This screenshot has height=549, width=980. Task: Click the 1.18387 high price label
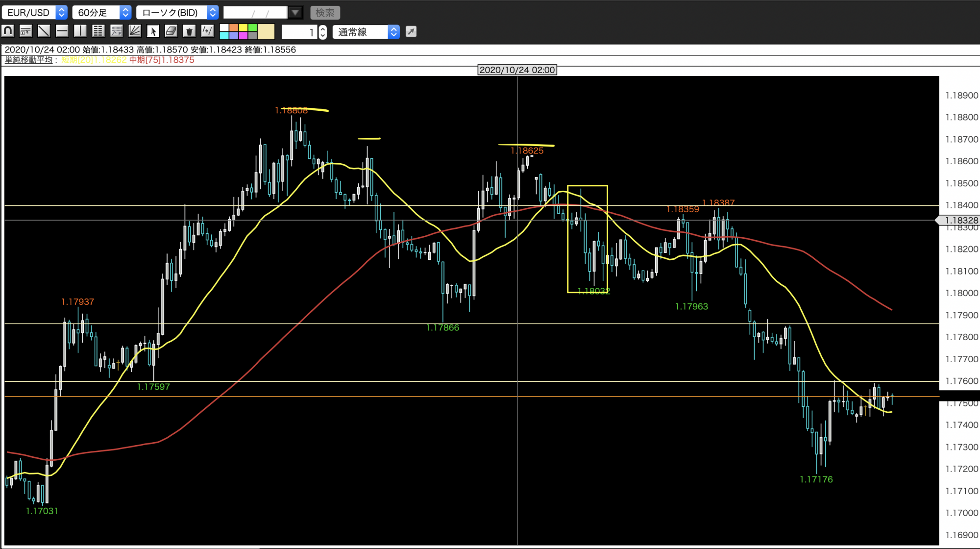coord(718,203)
